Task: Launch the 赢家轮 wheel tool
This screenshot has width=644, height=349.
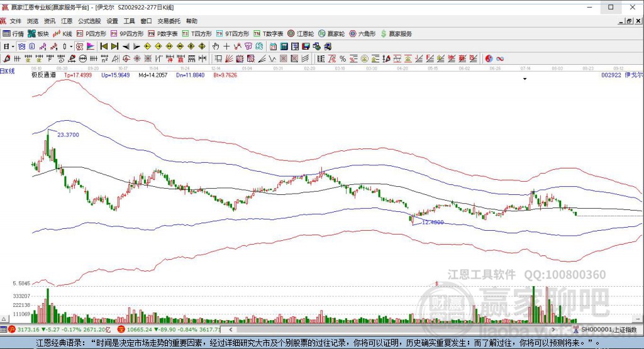Action: click(331, 34)
